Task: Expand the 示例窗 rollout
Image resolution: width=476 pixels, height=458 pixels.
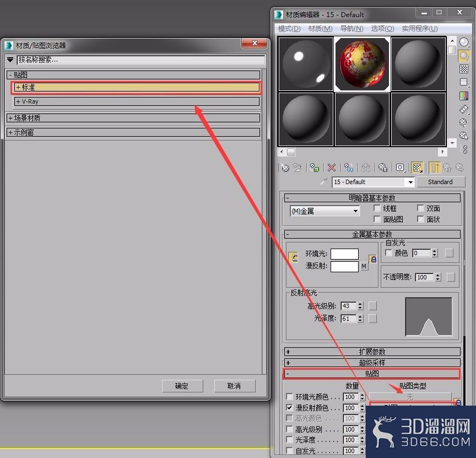Action: click(x=133, y=132)
